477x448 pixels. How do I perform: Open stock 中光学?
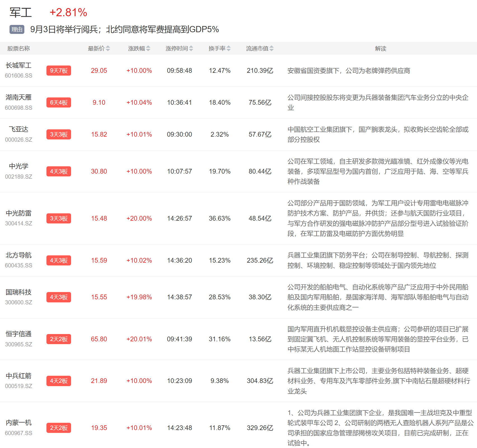click(18, 166)
